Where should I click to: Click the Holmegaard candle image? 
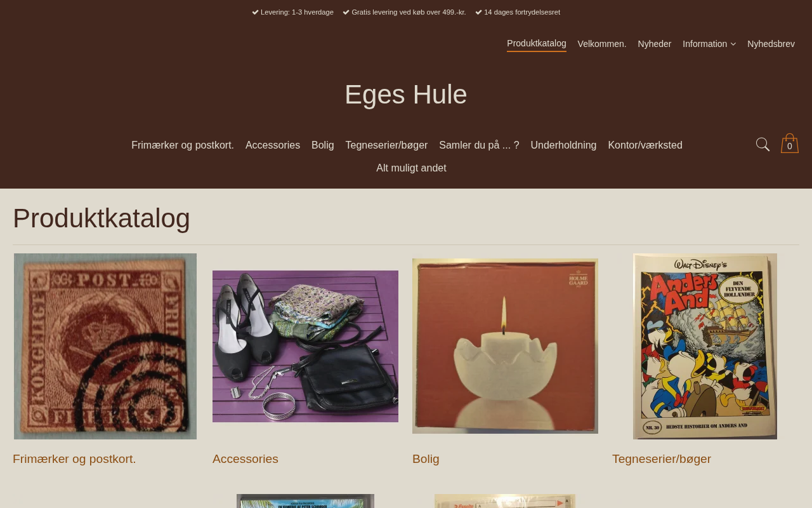tap(505, 346)
